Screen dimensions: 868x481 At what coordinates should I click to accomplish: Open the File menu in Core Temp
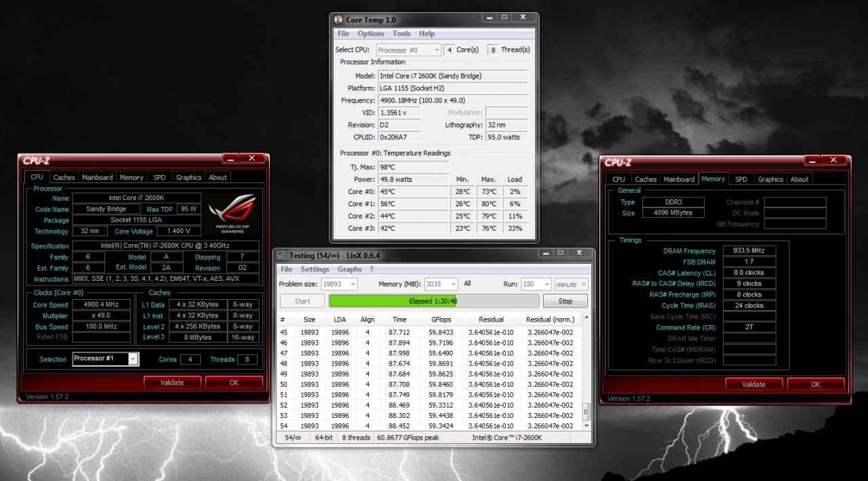344,33
